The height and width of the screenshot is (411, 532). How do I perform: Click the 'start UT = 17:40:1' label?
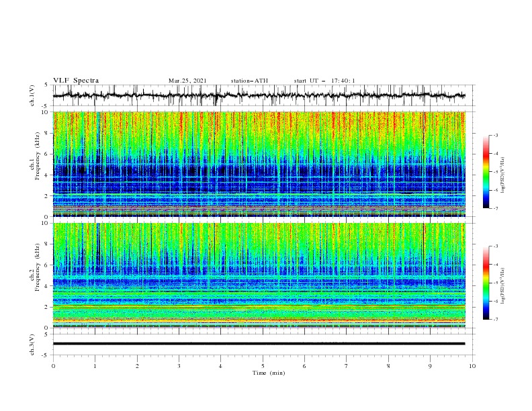324,81
